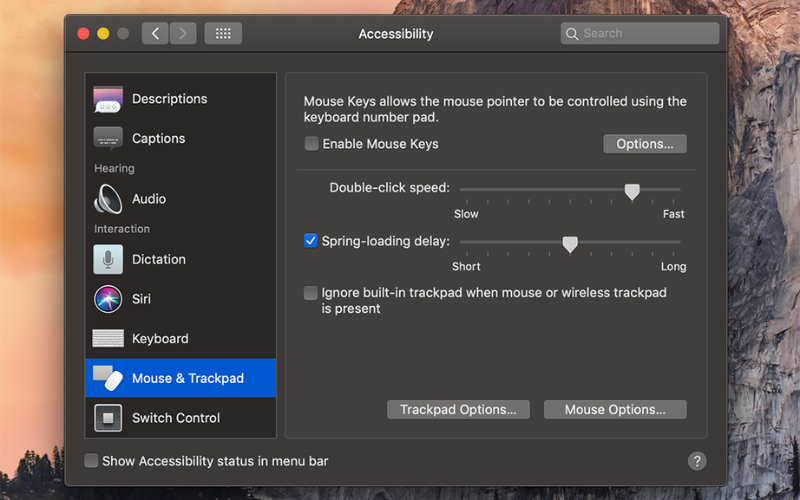This screenshot has height=500, width=800.
Task: Open the Siri icon in the sidebar
Action: [108, 299]
